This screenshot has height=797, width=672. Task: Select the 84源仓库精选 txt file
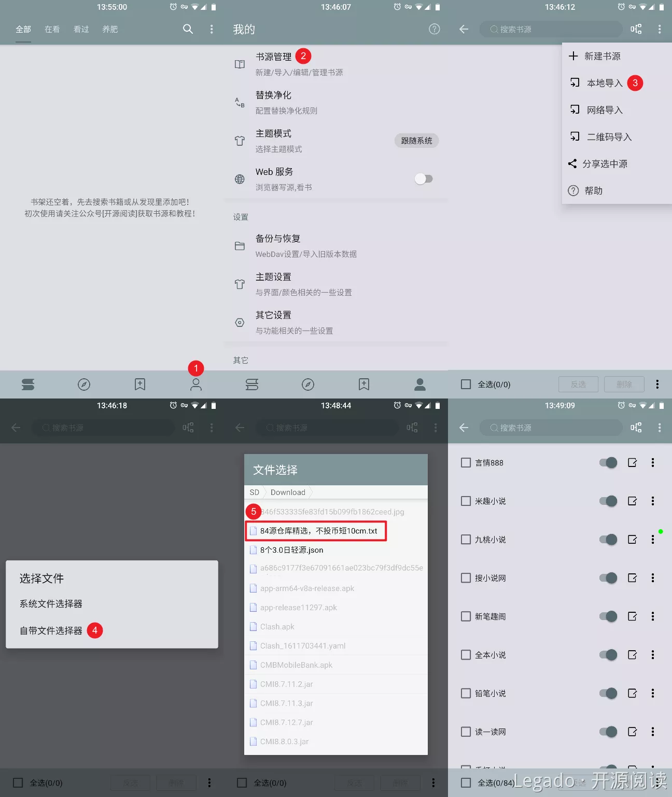tap(318, 531)
